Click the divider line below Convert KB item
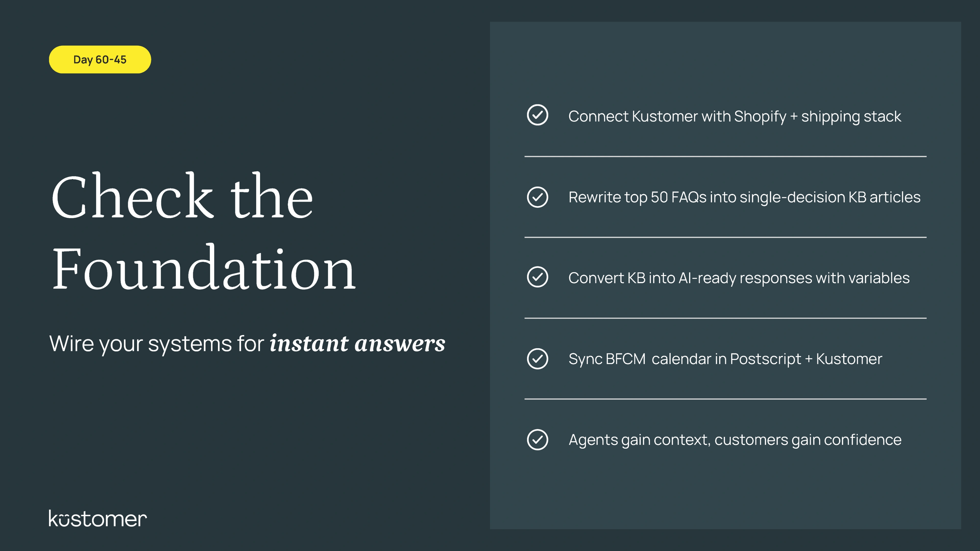The image size is (980, 551). pos(726,318)
